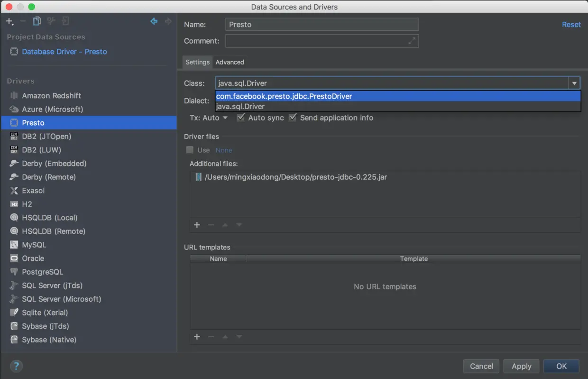Select Database Driver - Presto data source
The width and height of the screenshot is (588, 379).
click(x=64, y=52)
